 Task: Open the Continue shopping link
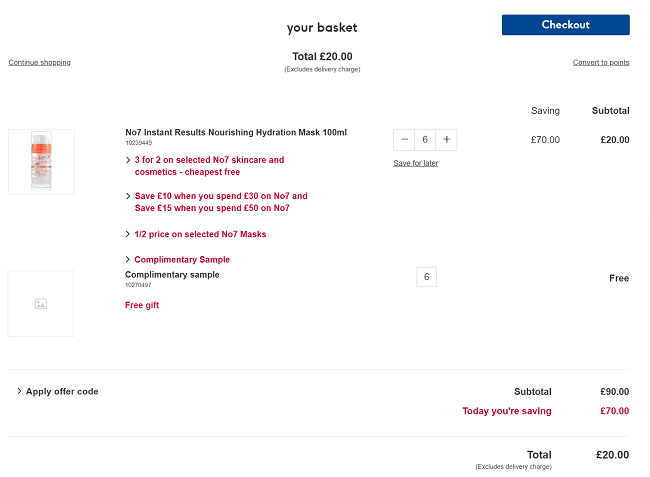click(39, 62)
